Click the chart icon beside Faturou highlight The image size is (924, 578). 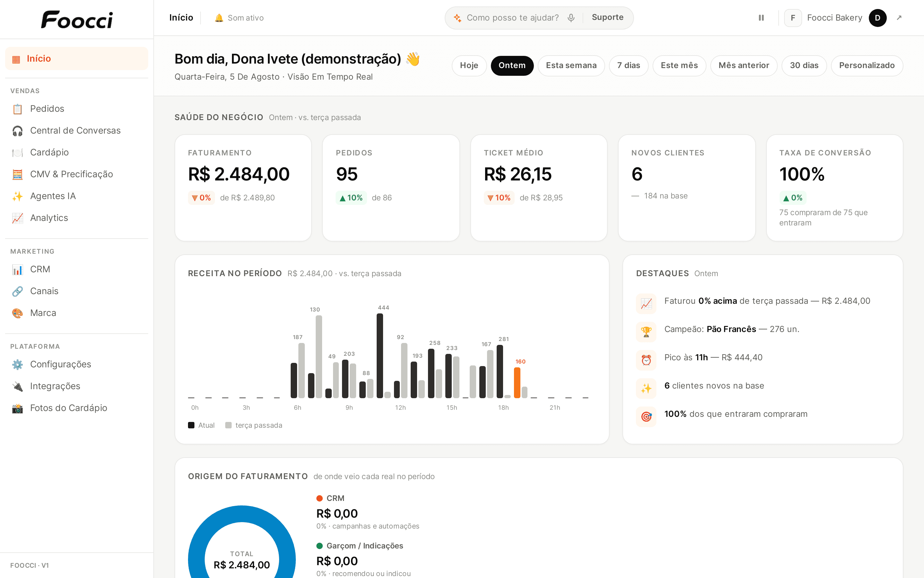coord(646,303)
